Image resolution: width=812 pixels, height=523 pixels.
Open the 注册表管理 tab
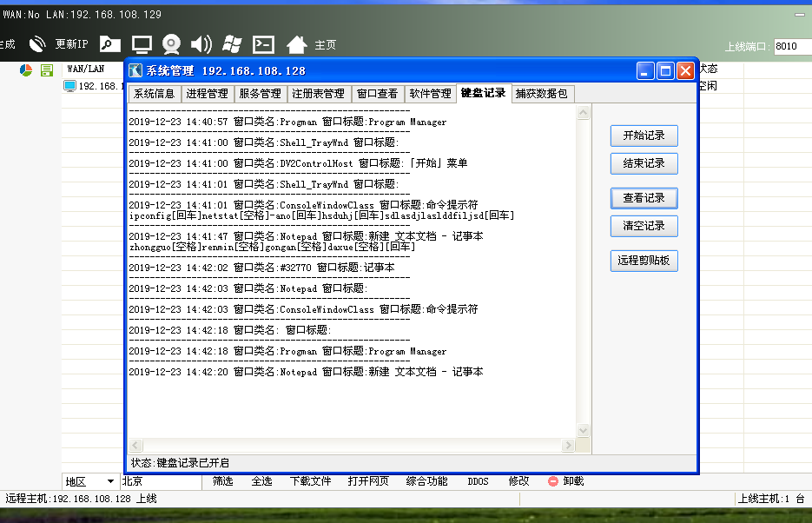point(318,94)
